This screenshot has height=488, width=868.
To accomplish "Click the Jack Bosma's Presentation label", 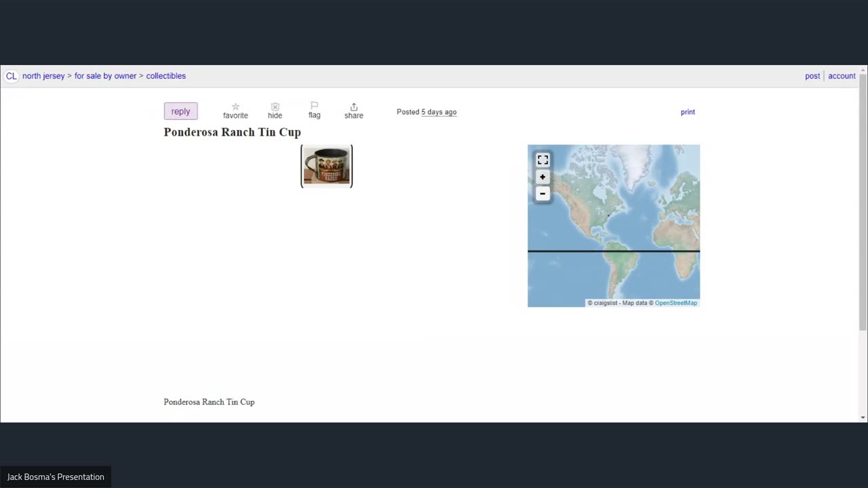I will tap(56, 477).
